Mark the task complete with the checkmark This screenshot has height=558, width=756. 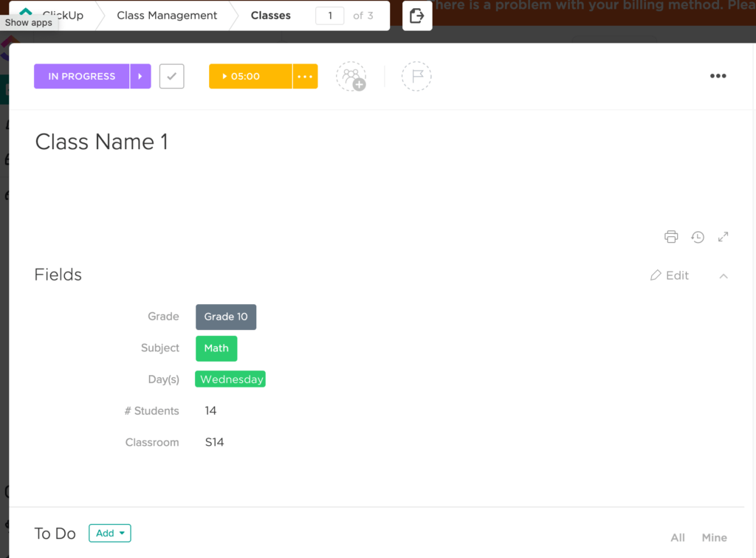click(171, 76)
